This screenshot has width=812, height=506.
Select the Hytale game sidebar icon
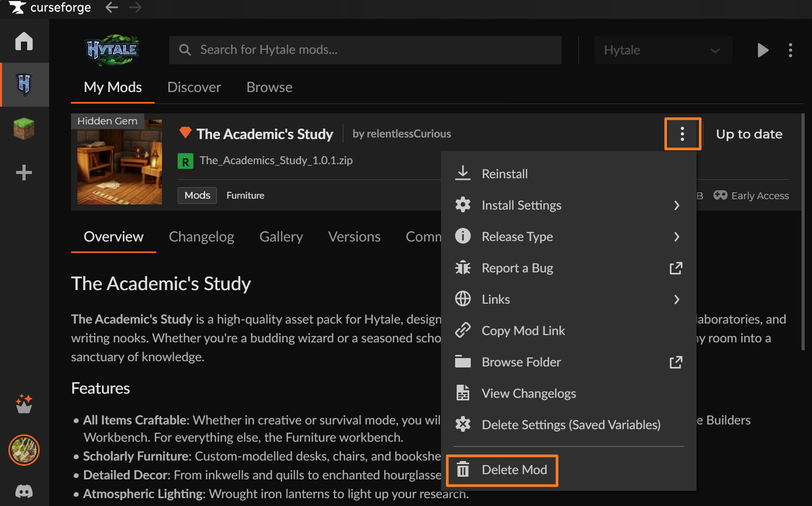[x=24, y=84]
